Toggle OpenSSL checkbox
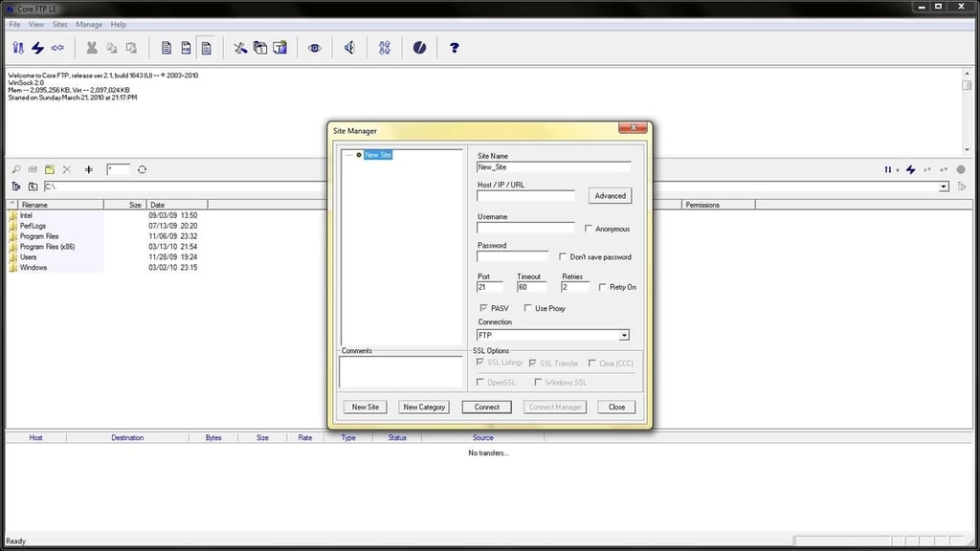 pos(480,382)
